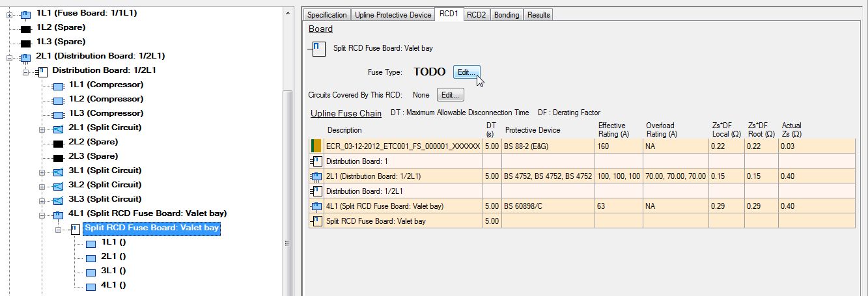This screenshot has height=296, width=868.
Task: Click the circuit icon beside 1L1 () under Valet bay
Action: click(x=91, y=243)
